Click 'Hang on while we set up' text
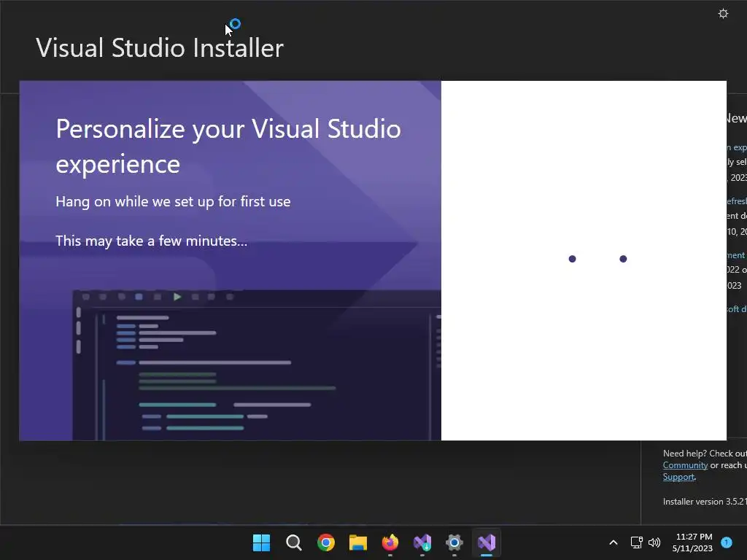The height and width of the screenshot is (560, 747). pyautogui.click(x=173, y=201)
